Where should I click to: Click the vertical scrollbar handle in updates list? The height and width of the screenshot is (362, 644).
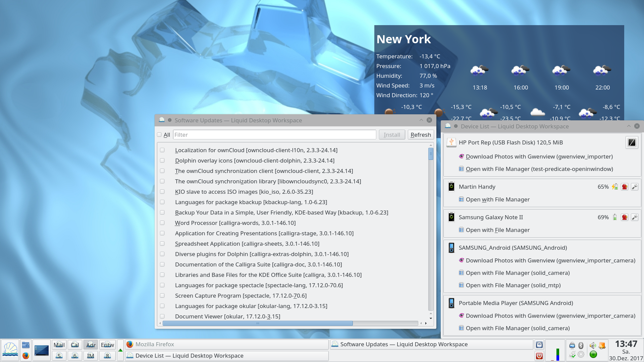(x=431, y=154)
